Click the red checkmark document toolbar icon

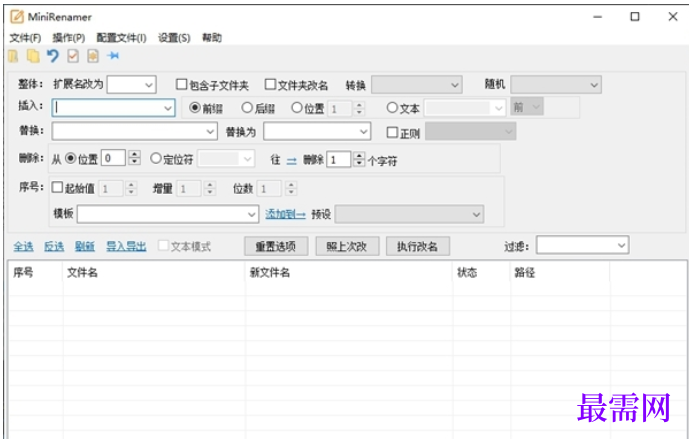point(73,56)
